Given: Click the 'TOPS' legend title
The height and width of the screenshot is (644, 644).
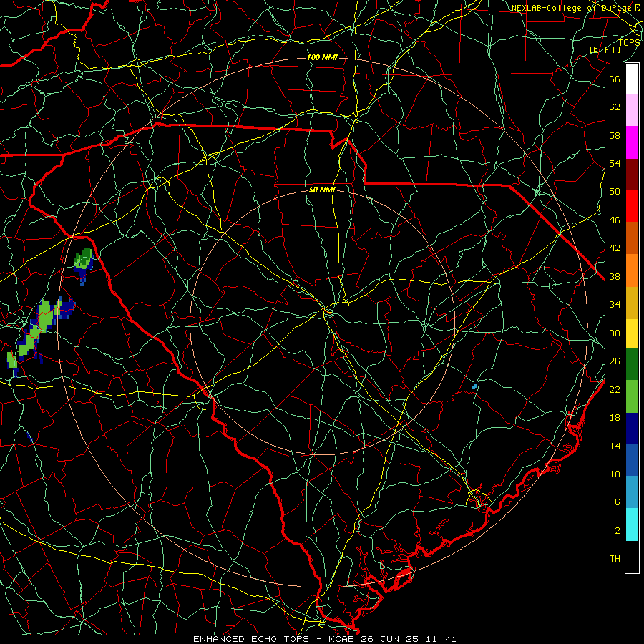Looking at the screenshot, I should coord(629,42).
